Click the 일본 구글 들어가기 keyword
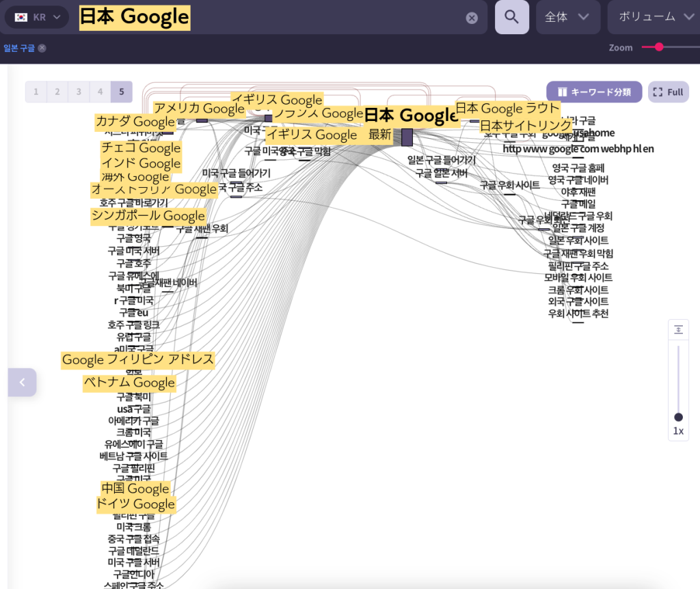The image size is (700, 589). pos(442,160)
